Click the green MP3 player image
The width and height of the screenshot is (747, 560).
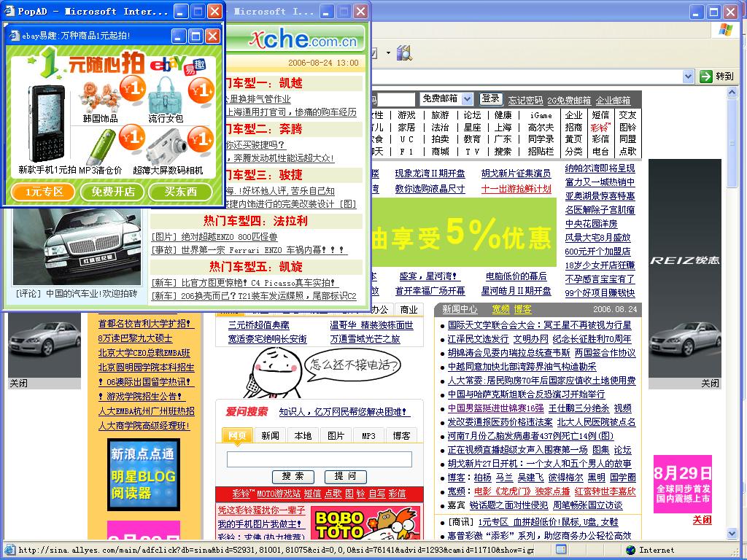click(x=101, y=147)
